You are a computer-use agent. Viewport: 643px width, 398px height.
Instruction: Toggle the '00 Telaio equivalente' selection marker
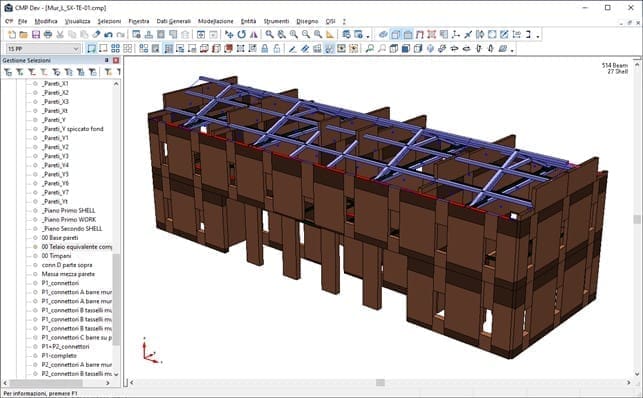(35, 247)
